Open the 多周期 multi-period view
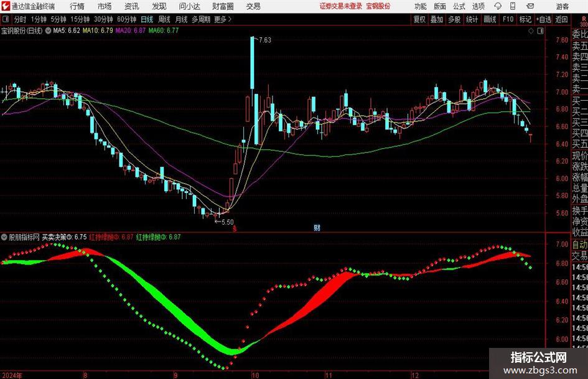This screenshot has height=379, width=588. (201, 19)
